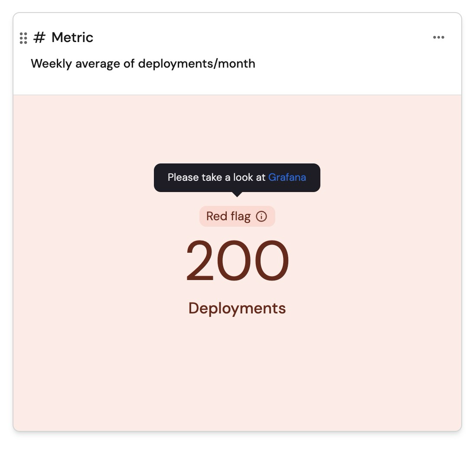Click the Red flag status label

coord(228,216)
